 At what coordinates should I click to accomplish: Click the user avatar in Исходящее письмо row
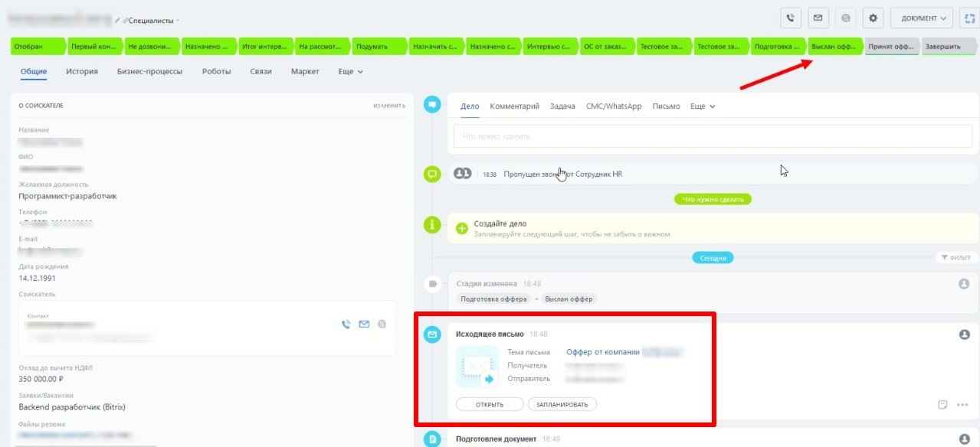(964, 334)
